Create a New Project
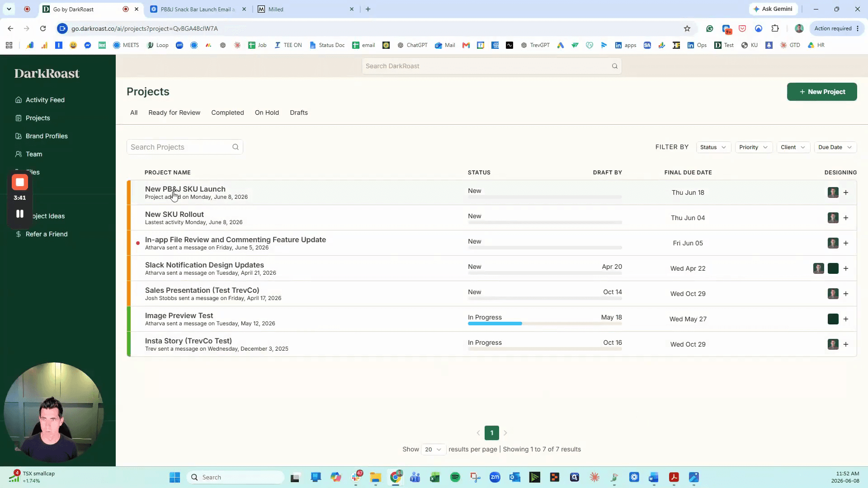Viewport: 868px width, 488px height. point(822,92)
